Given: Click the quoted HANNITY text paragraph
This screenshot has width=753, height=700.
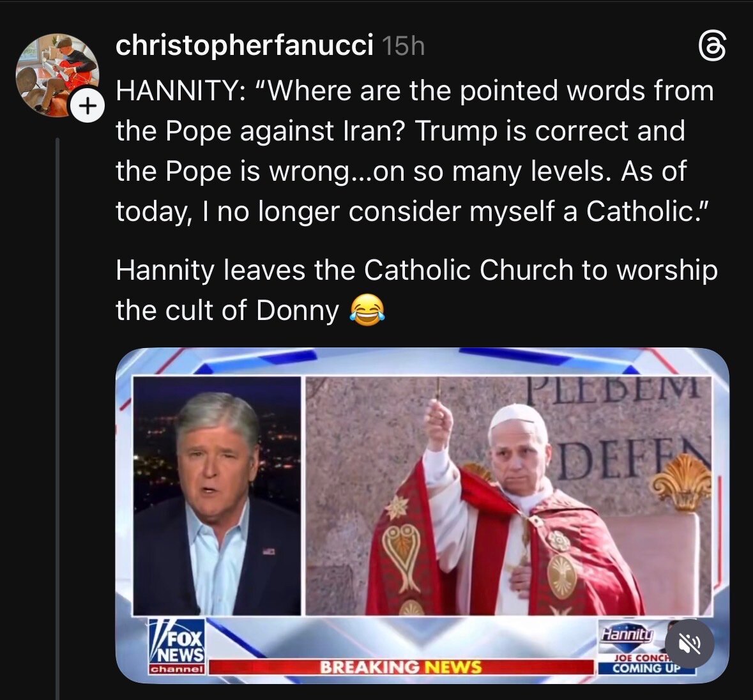Looking at the screenshot, I should point(414,151).
